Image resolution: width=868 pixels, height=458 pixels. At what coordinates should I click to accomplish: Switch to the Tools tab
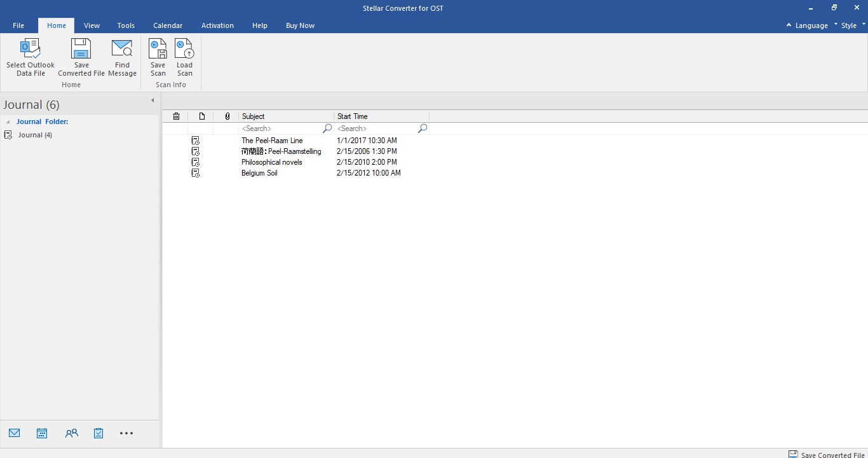coord(126,25)
